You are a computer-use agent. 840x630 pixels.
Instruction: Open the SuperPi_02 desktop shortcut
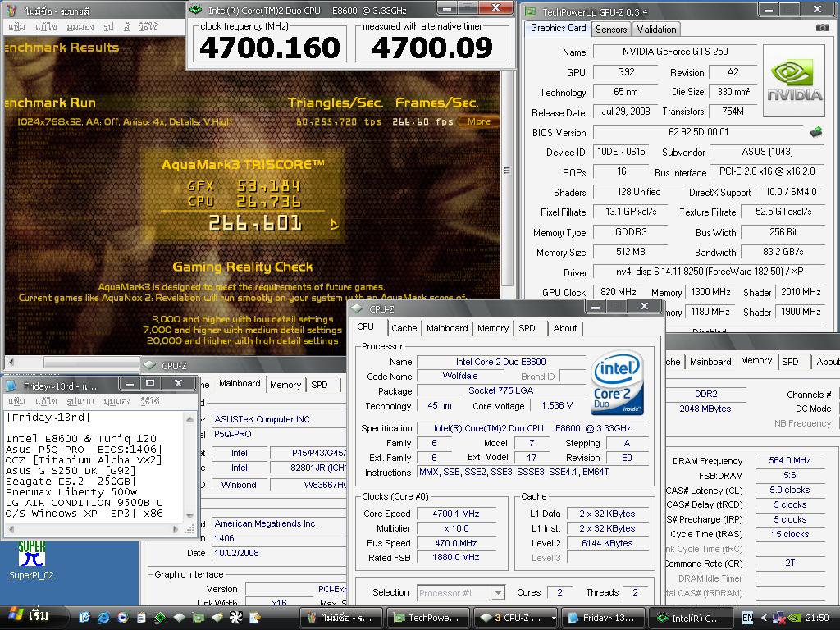pos(31,560)
